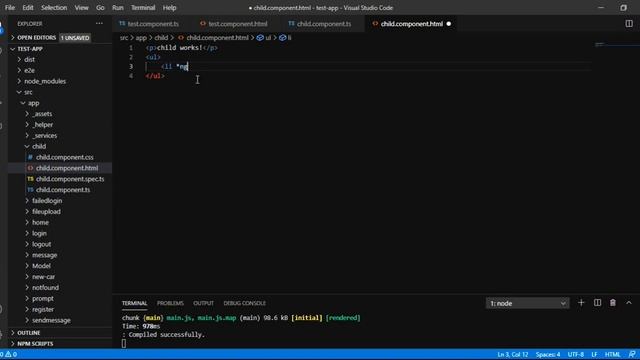Screen dimensions: 640x360
Task: Click HTML language mode status item
Action: [x=612, y=354]
